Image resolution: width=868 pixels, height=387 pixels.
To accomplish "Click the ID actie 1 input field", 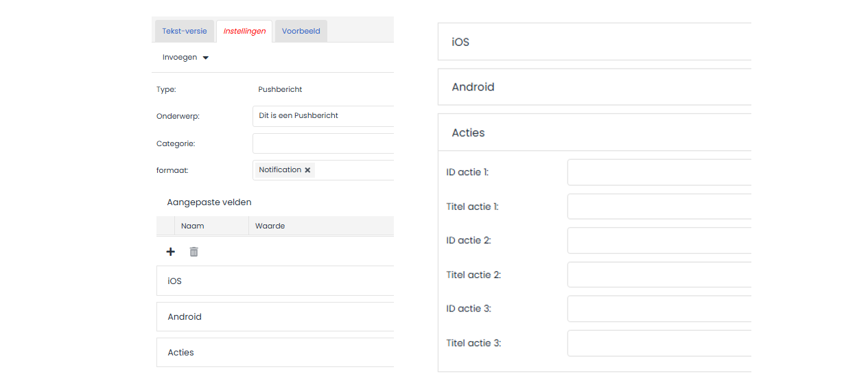I will point(659,172).
